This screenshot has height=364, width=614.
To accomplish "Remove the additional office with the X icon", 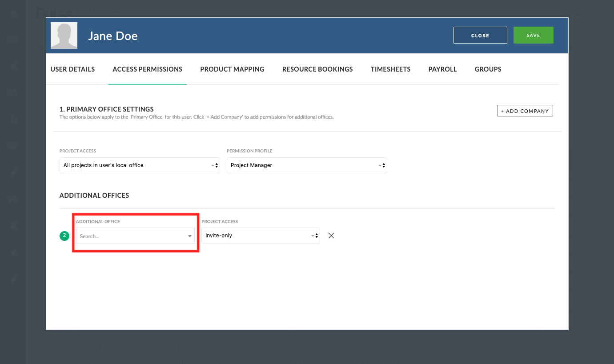I will pyautogui.click(x=331, y=236).
